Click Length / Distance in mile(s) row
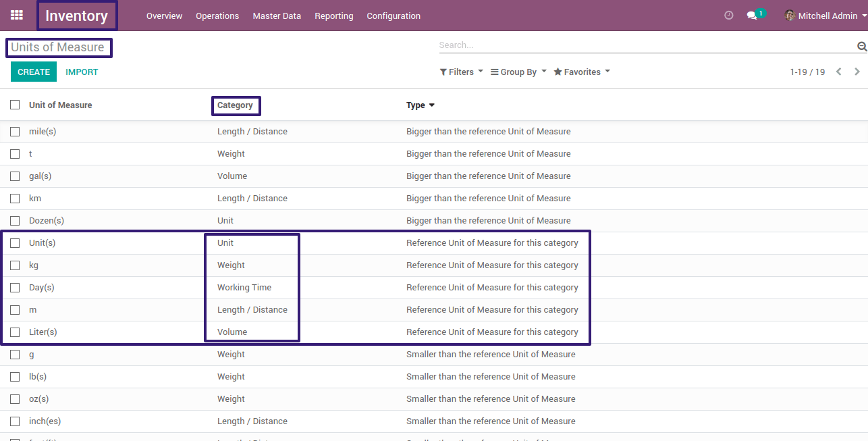The image size is (868, 441). (x=252, y=132)
